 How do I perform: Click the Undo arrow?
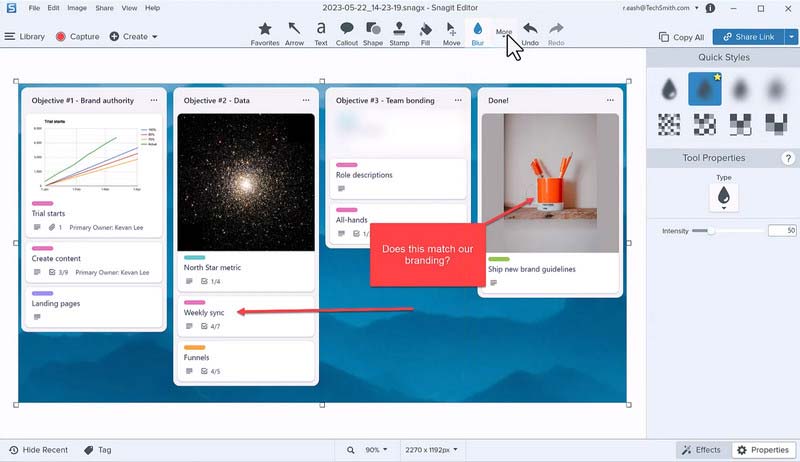tap(530, 34)
